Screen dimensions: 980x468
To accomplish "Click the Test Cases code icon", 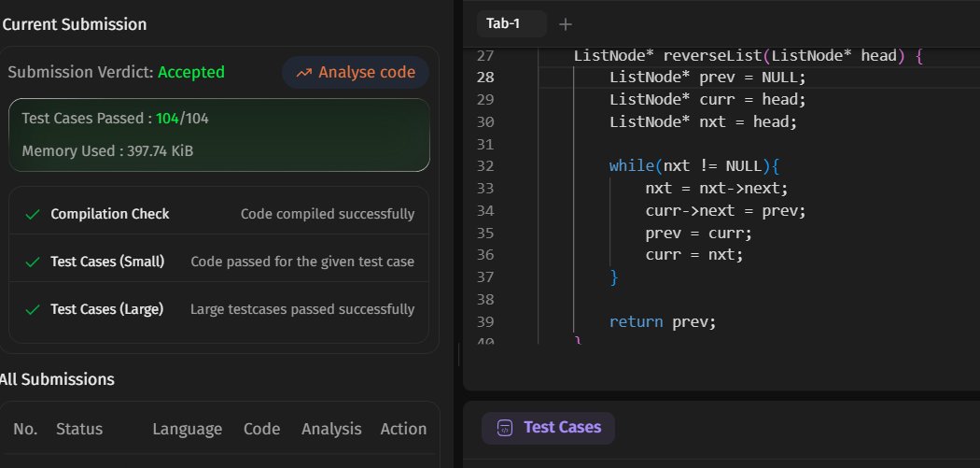I will click(504, 428).
